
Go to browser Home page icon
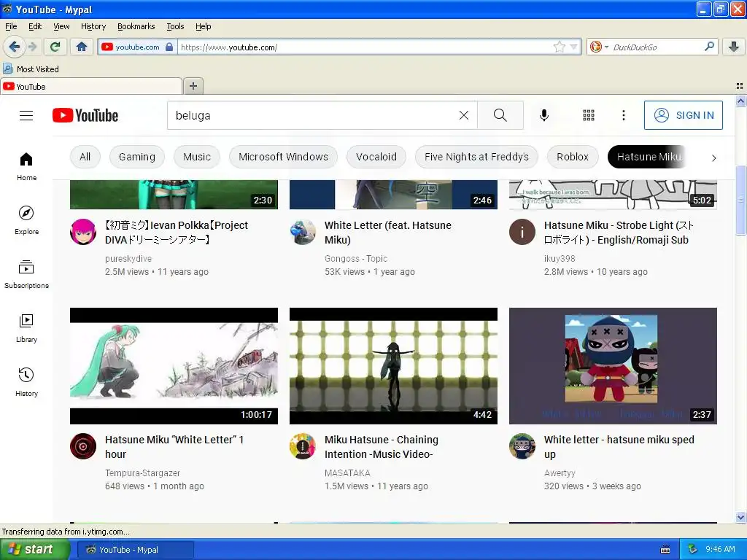click(x=82, y=47)
